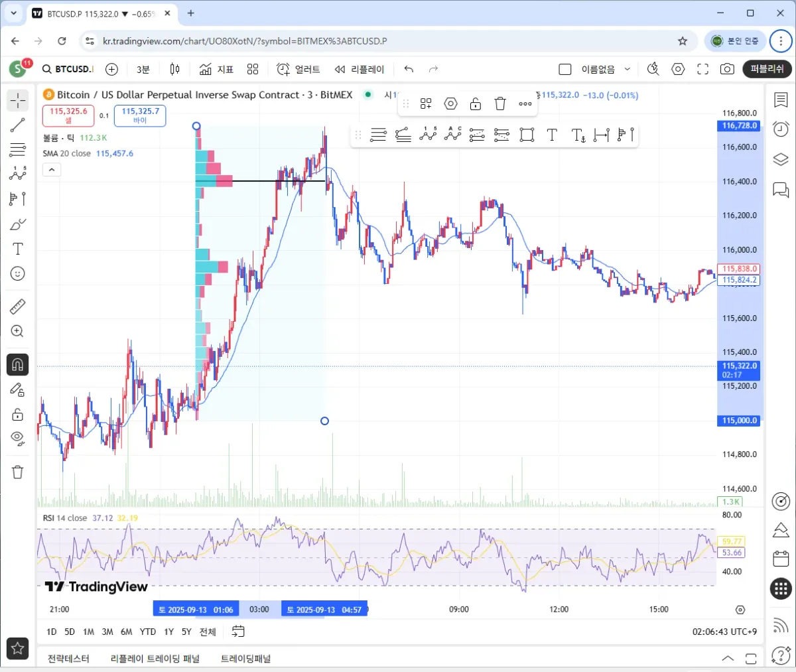The image size is (796, 672).
Task: Take a chart snapshot with camera icon
Action: coord(727,69)
